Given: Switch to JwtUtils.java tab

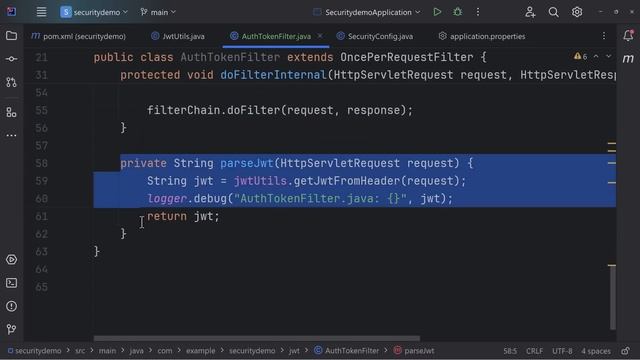Looking at the screenshot, I should [x=178, y=36].
